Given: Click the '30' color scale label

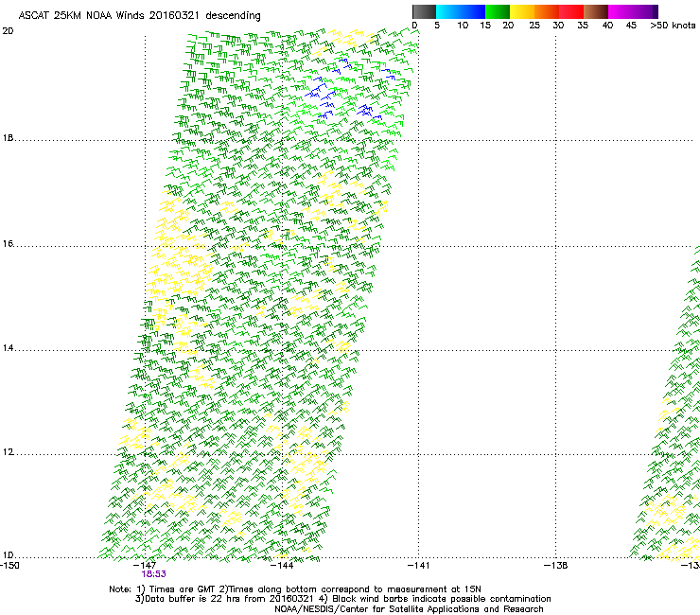Looking at the screenshot, I should [x=558, y=26].
